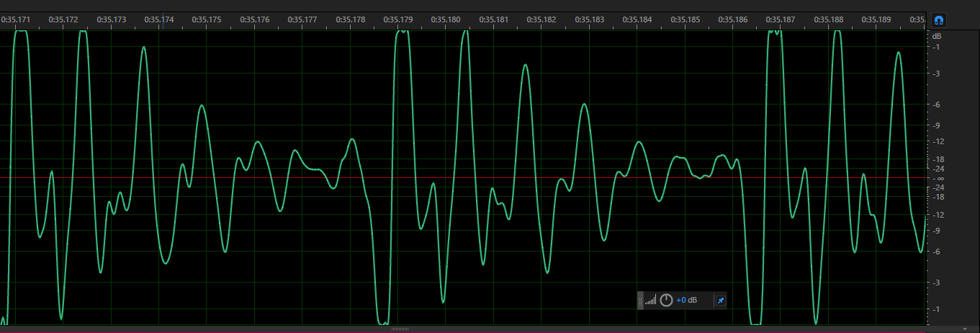This screenshot has height=333, width=980.
Task: Pin the gain HUD with the pushpin icon
Action: 720,301
